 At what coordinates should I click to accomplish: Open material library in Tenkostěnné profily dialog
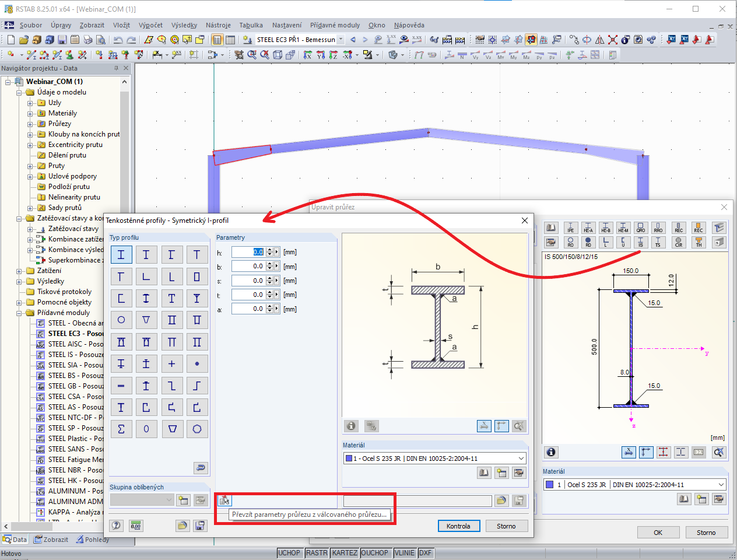(x=484, y=473)
